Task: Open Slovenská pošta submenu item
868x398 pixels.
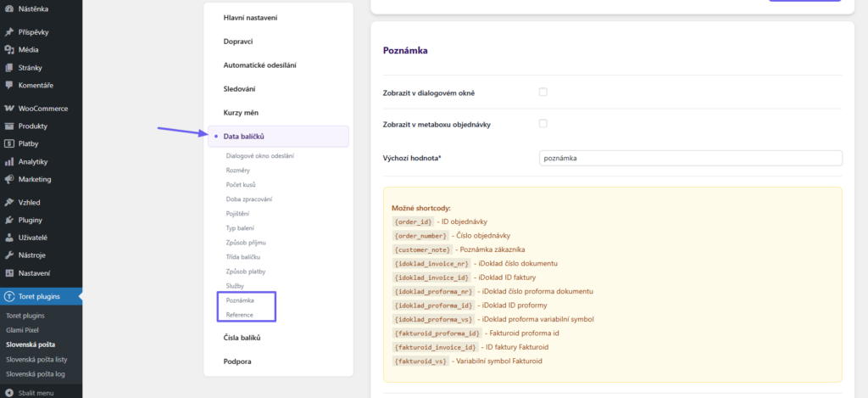Action: [31, 345]
